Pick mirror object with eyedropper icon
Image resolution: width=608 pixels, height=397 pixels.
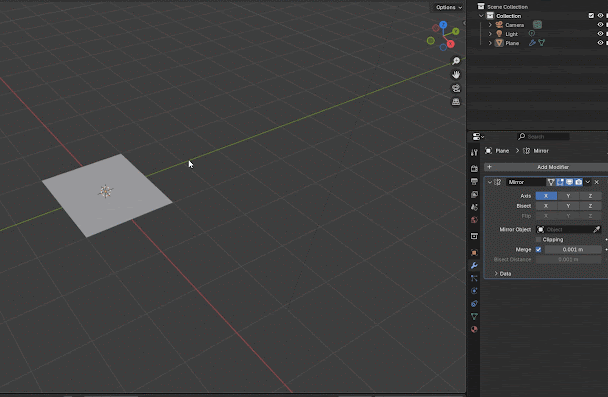[597, 230]
